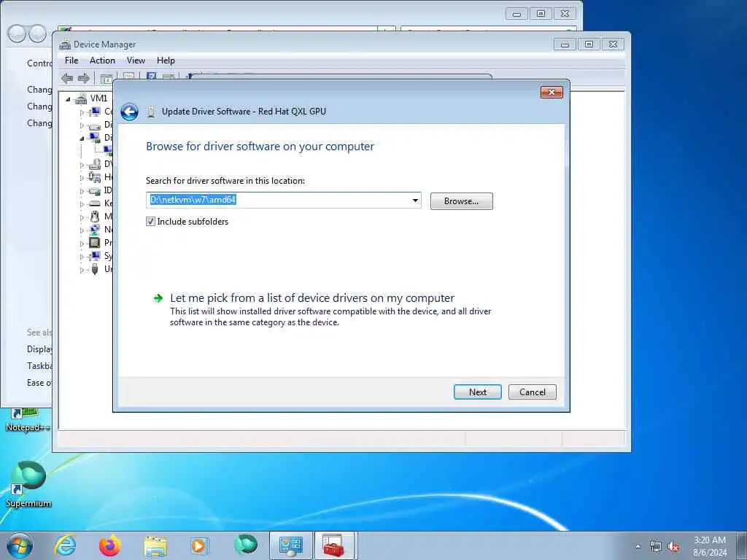The image size is (747, 560).
Task: Expand the Disk drives node arrow
Action: pos(82,125)
